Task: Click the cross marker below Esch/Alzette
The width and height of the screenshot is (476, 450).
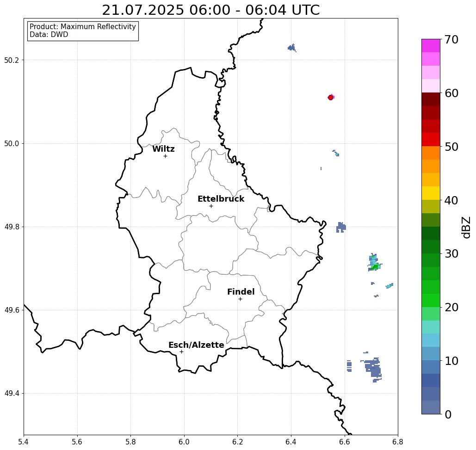Action: pos(181,352)
